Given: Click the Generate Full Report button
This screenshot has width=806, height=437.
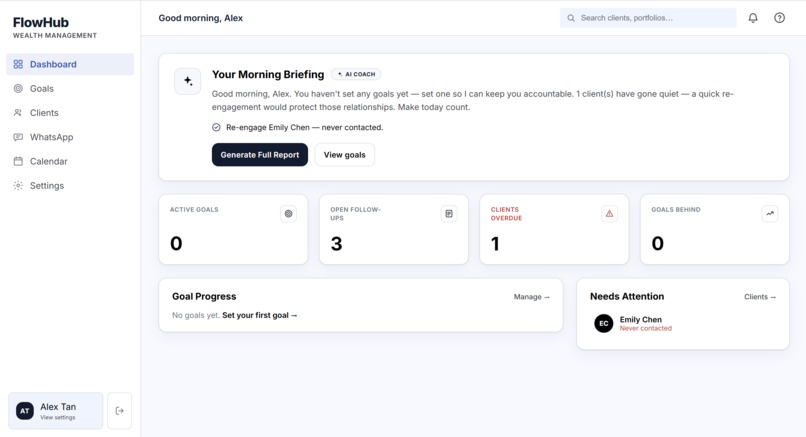Looking at the screenshot, I should click(260, 155).
